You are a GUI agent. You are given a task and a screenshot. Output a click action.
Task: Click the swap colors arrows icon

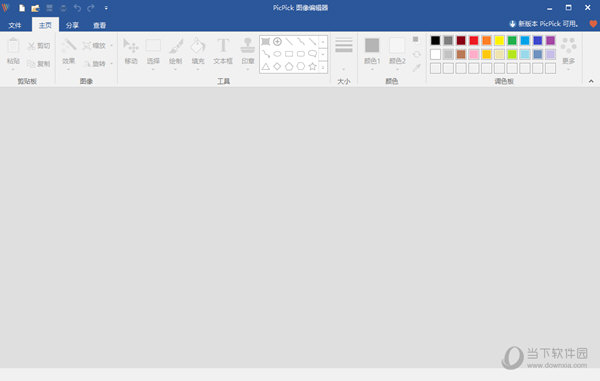pos(417,54)
